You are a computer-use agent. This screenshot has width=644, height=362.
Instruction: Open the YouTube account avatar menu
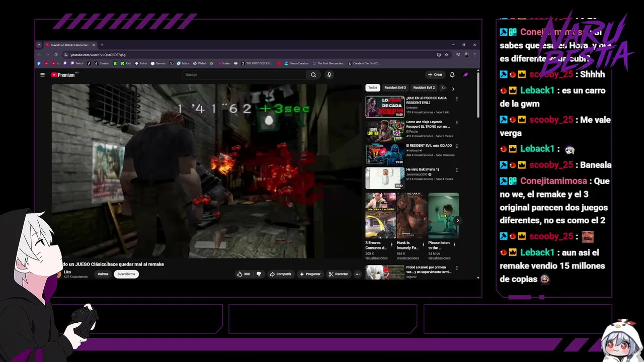click(466, 75)
